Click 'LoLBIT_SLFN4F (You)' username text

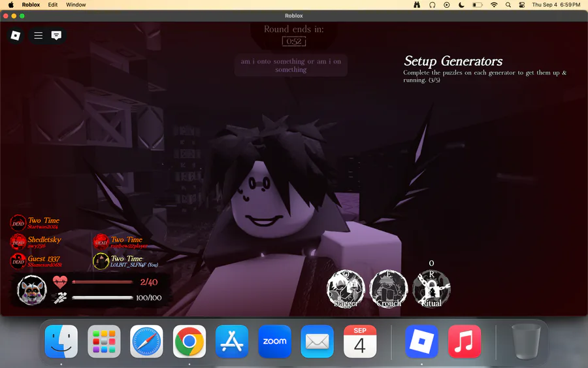134,265
